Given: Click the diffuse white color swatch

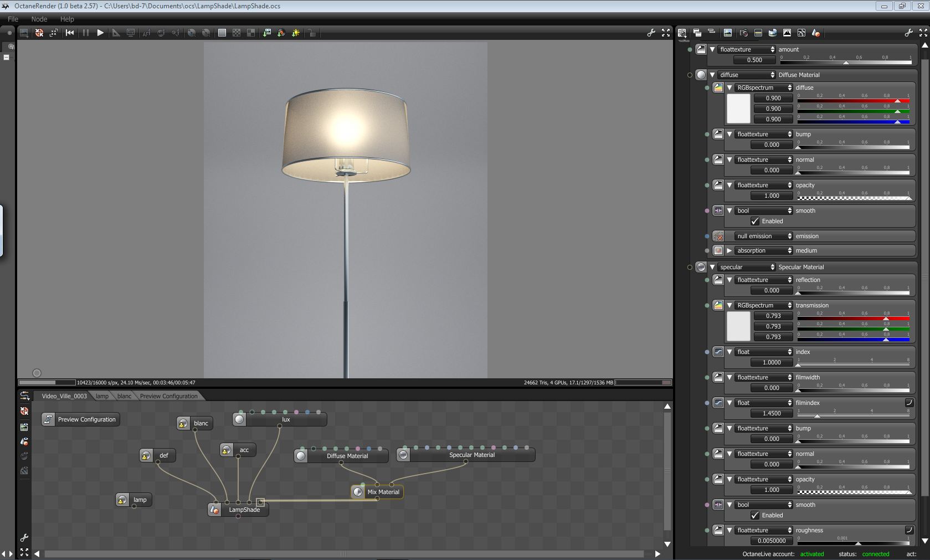Looking at the screenshot, I should coord(738,109).
